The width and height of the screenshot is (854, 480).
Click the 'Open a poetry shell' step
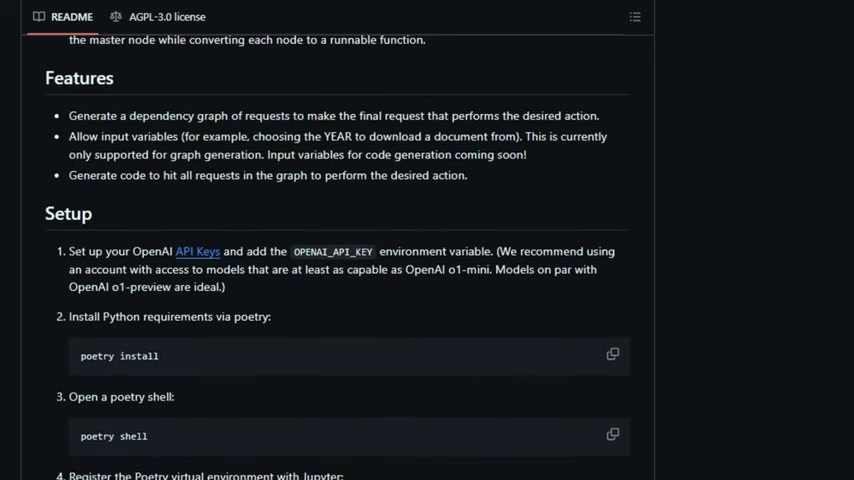(x=121, y=397)
